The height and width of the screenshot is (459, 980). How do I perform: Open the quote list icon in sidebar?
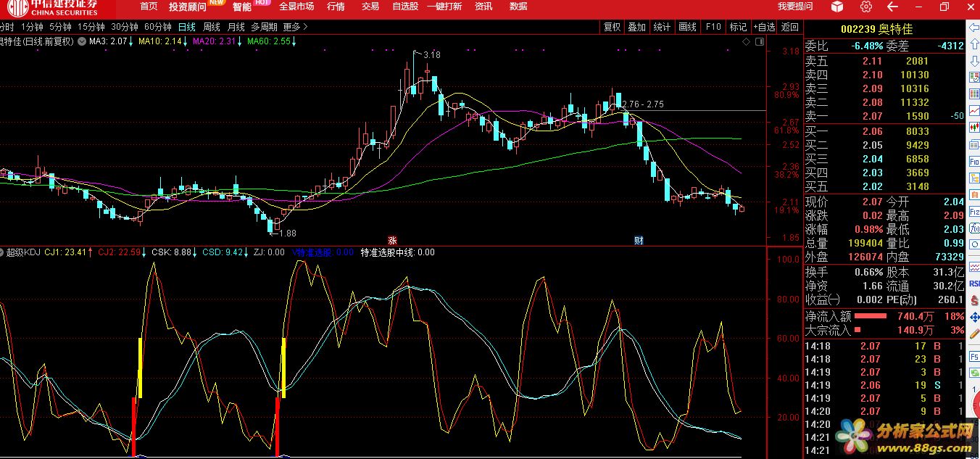click(974, 78)
